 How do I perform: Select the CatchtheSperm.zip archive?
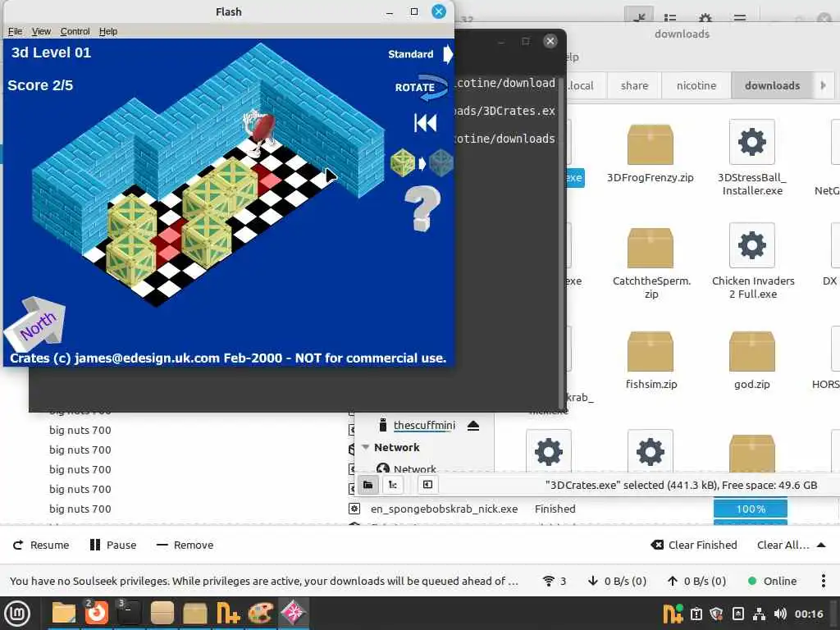[x=651, y=262]
